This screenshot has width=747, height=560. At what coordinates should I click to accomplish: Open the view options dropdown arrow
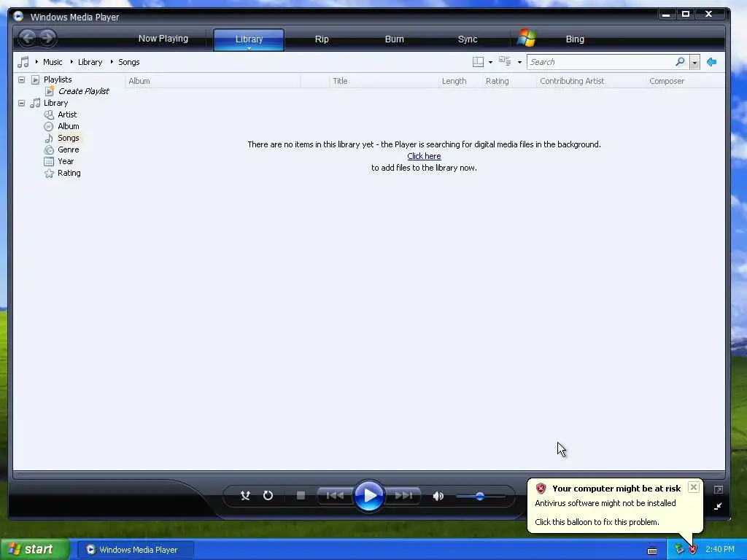(x=519, y=63)
